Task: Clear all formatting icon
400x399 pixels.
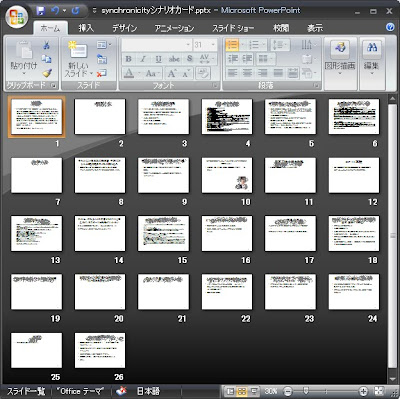Action: click(x=203, y=73)
